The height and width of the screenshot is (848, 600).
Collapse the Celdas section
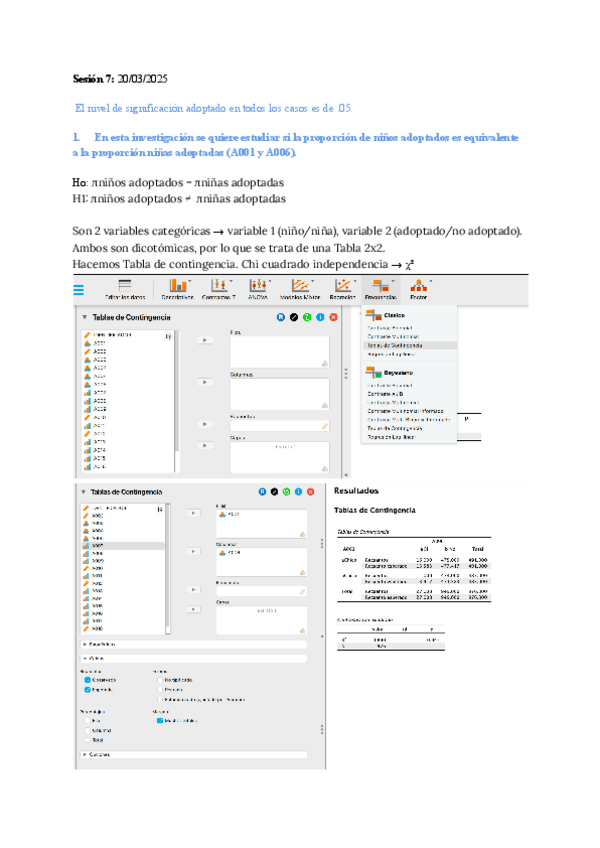click(194, 658)
